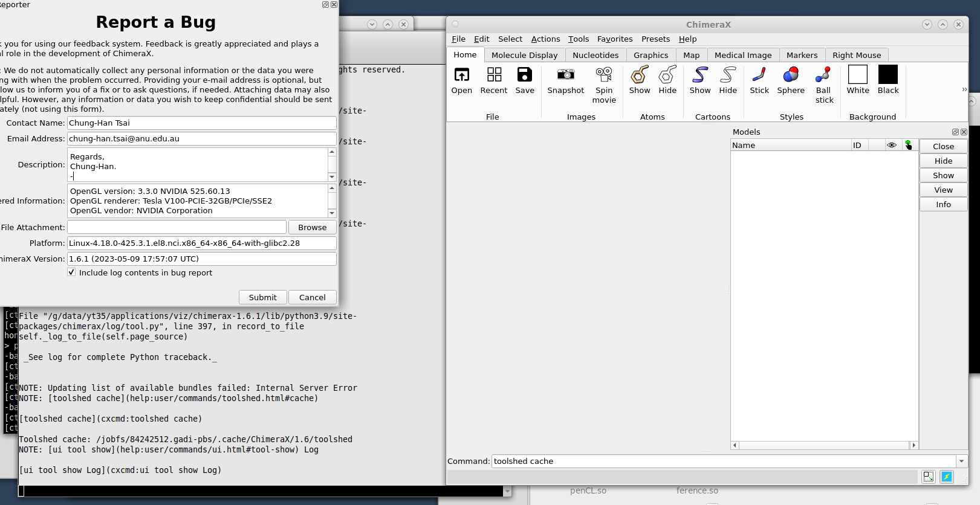Switch to the Molecule Display tab
This screenshot has height=505, width=980.
(x=524, y=55)
